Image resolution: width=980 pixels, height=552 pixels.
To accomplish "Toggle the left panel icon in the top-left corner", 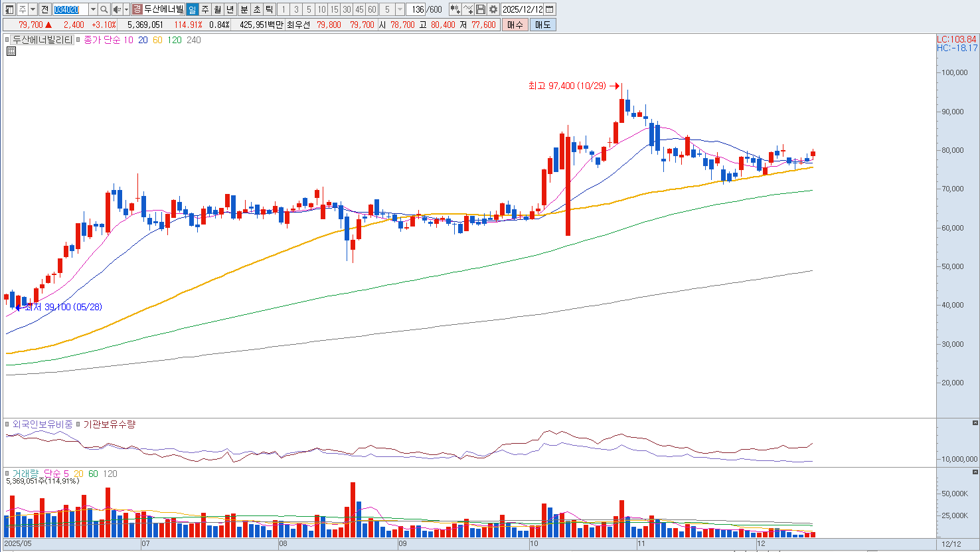I will 9,9.
